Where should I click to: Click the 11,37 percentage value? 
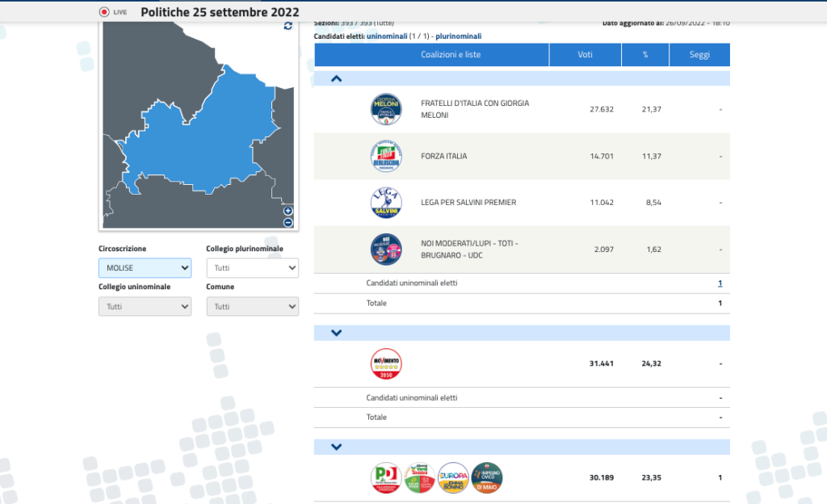click(652, 156)
